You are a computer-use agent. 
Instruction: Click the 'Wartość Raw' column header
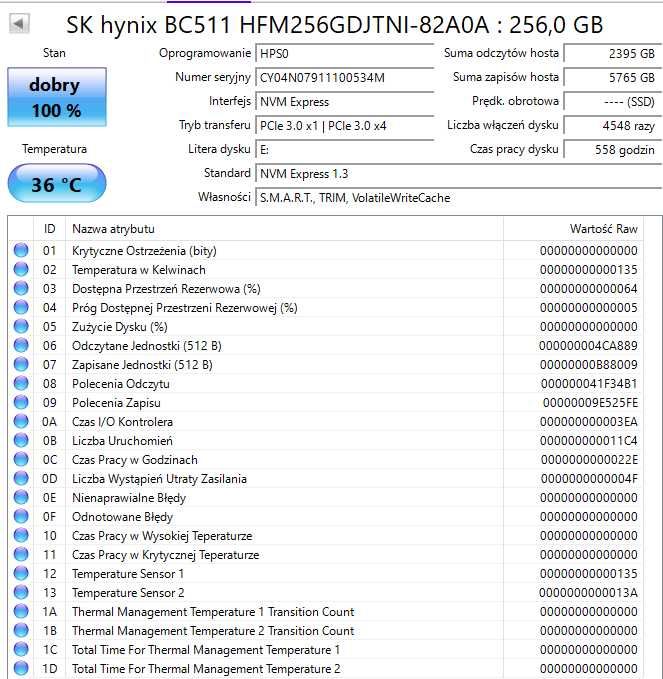(x=573, y=229)
